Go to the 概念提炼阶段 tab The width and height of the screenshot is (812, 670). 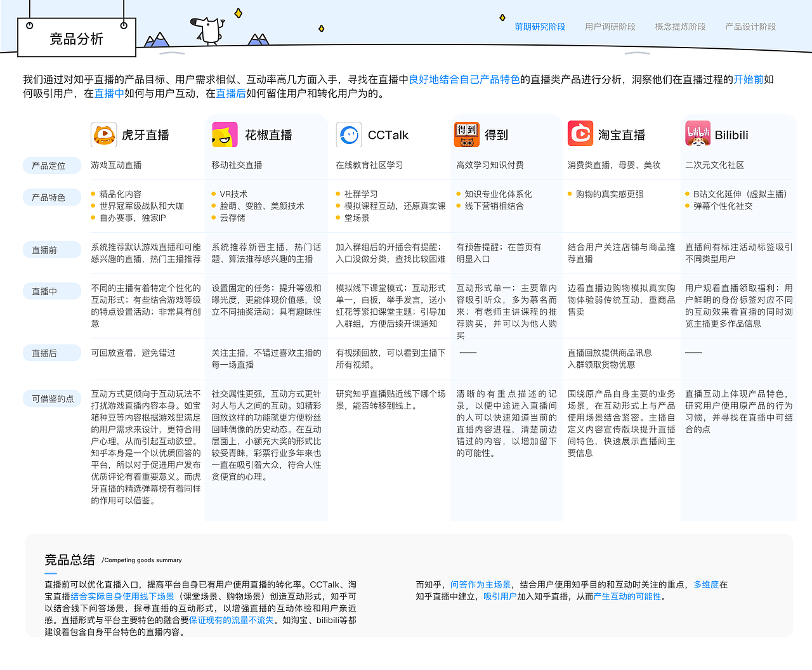[680, 27]
